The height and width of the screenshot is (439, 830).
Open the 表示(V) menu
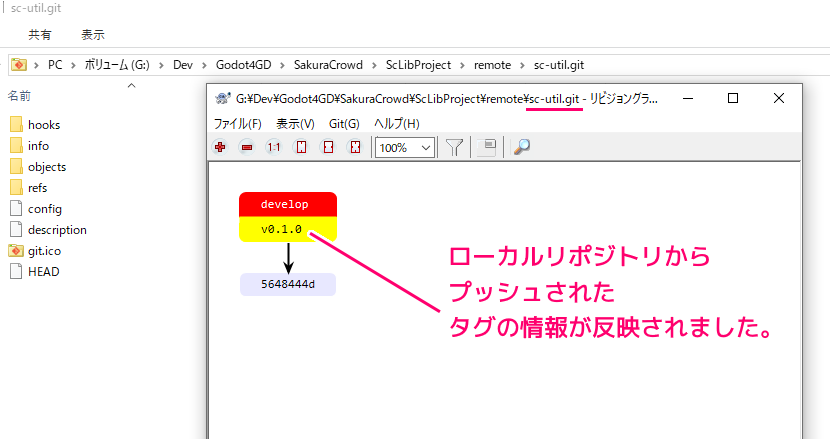[295, 124]
